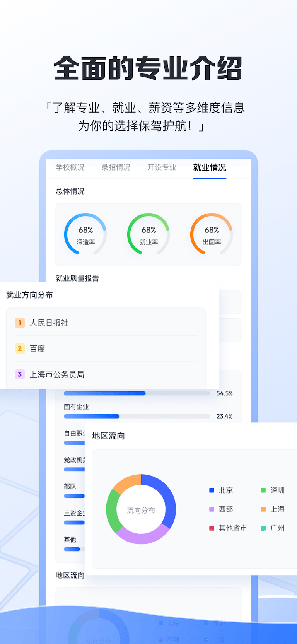Open the 录招情况 tab

(x=116, y=167)
